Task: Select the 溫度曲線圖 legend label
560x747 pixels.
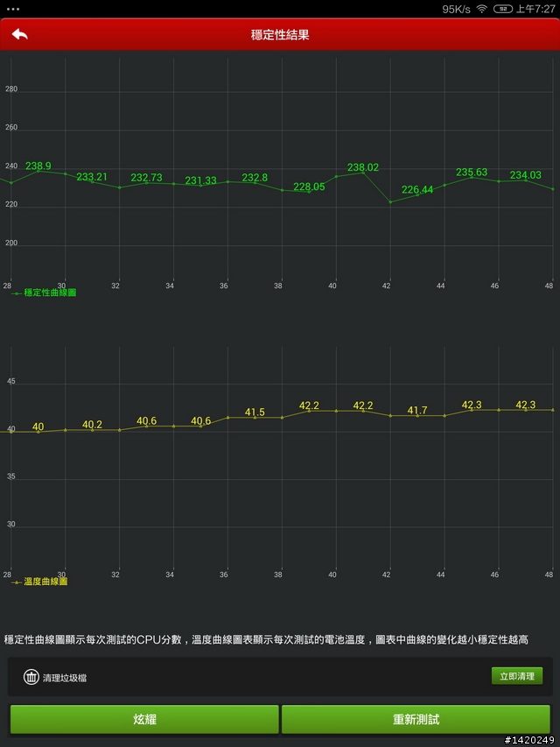Action: pyautogui.click(x=45, y=581)
